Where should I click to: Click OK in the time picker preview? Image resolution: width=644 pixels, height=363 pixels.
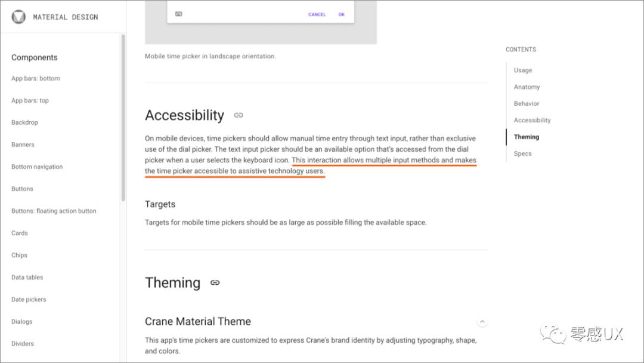click(x=341, y=14)
